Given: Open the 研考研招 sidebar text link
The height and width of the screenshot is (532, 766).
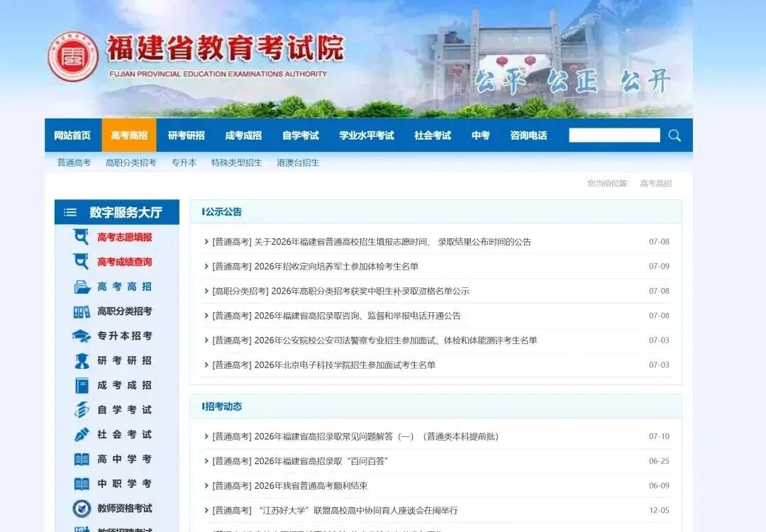Looking at the screenshot, I should pyautogui.click(x=125, y=360).
